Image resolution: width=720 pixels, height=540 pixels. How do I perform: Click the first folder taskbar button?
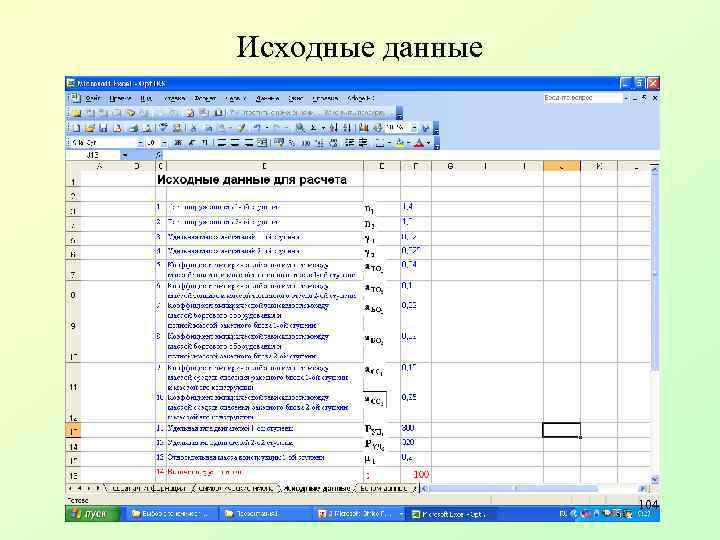(170, 514)
